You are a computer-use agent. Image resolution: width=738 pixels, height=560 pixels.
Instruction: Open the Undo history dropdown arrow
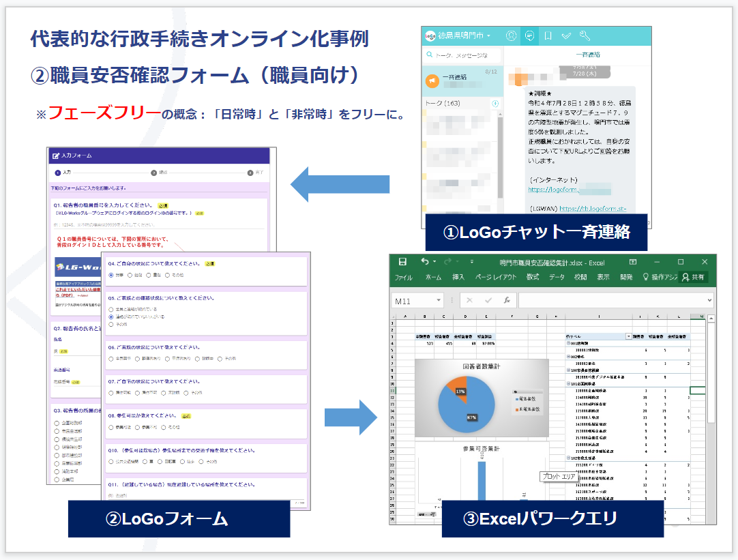(x=434, y=262)
